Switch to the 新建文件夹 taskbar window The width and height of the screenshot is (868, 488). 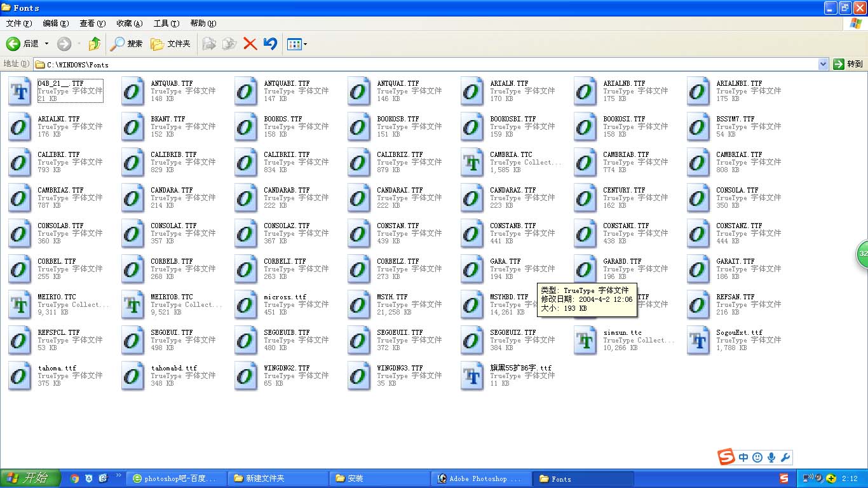(x=278, y=478)
